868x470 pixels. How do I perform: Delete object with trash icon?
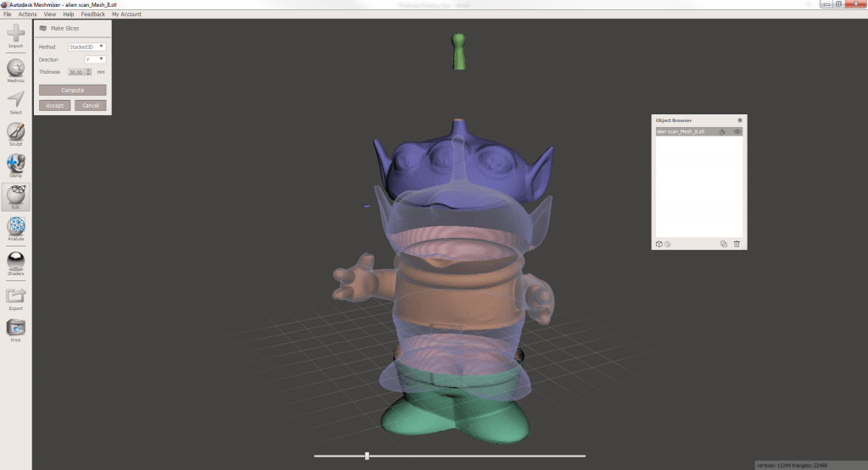737,244
